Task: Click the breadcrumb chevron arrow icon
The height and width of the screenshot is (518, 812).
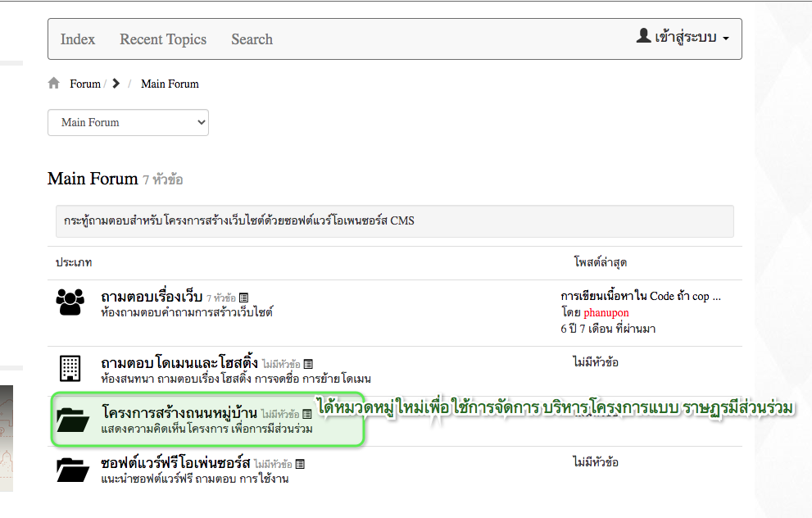Action: coord(116,84)
